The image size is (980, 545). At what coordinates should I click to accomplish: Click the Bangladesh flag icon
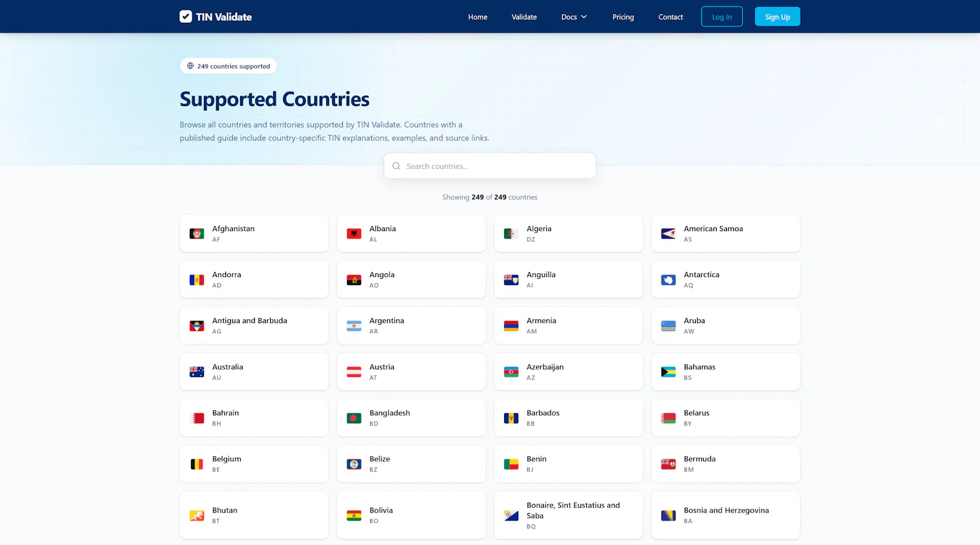[x=354, y=418]
